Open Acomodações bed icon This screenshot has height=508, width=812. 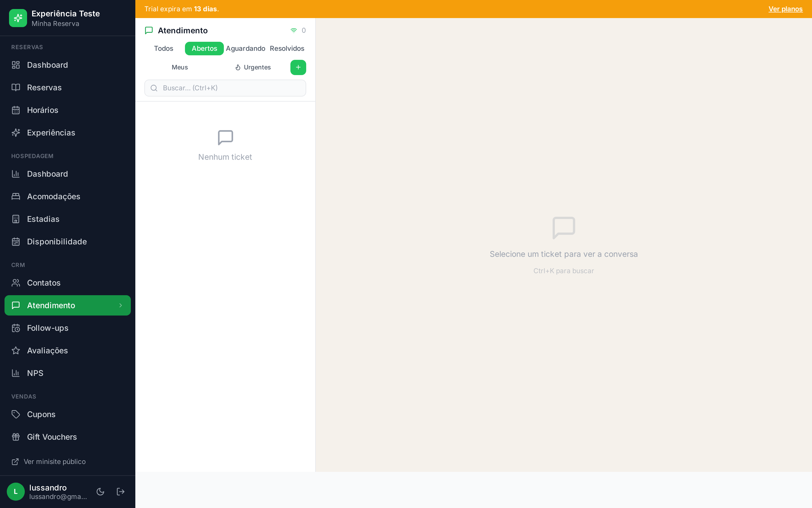[16, 196]
